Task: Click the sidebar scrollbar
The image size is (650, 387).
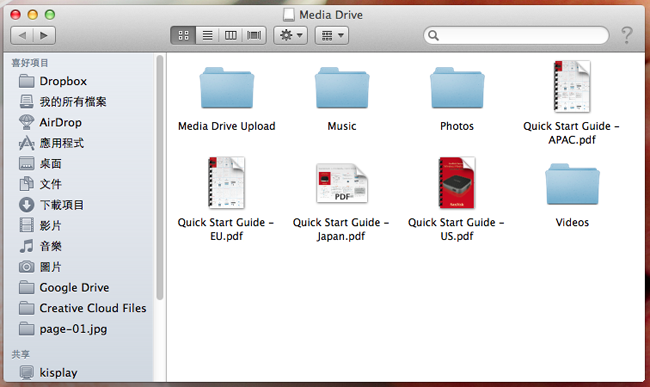Action: [160, 177]
